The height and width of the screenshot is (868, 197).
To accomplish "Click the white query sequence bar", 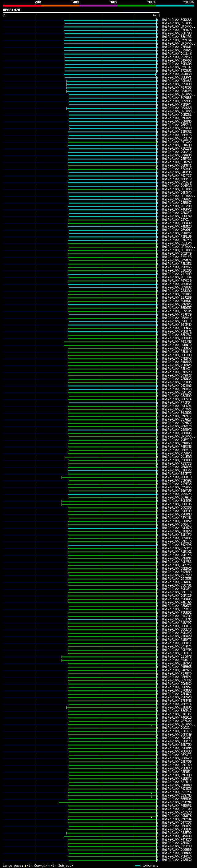I will [81, 13].
